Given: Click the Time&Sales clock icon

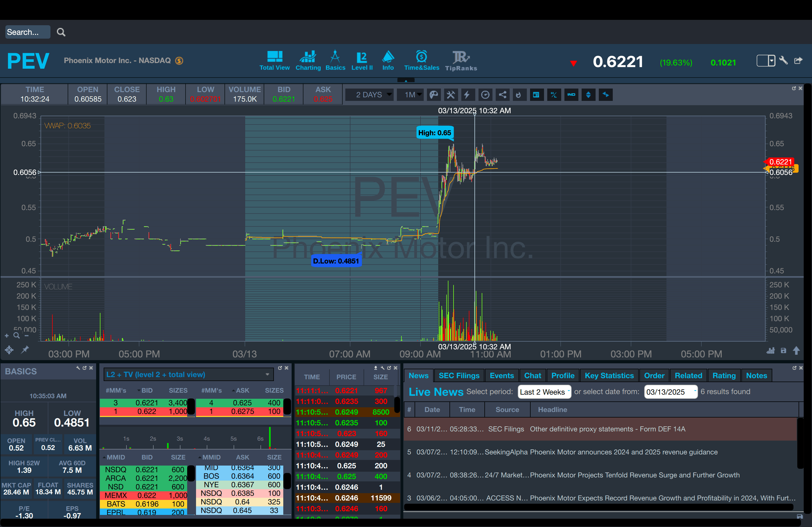Looking at the screenshot, I should click(421, 57).
